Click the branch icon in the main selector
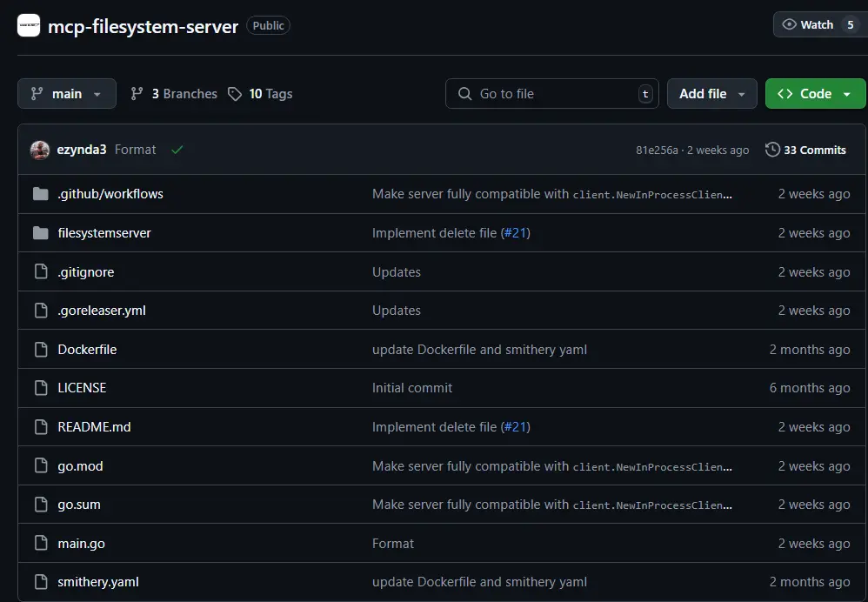Viewport: 868px width, 602px height. tap(37, 93)
